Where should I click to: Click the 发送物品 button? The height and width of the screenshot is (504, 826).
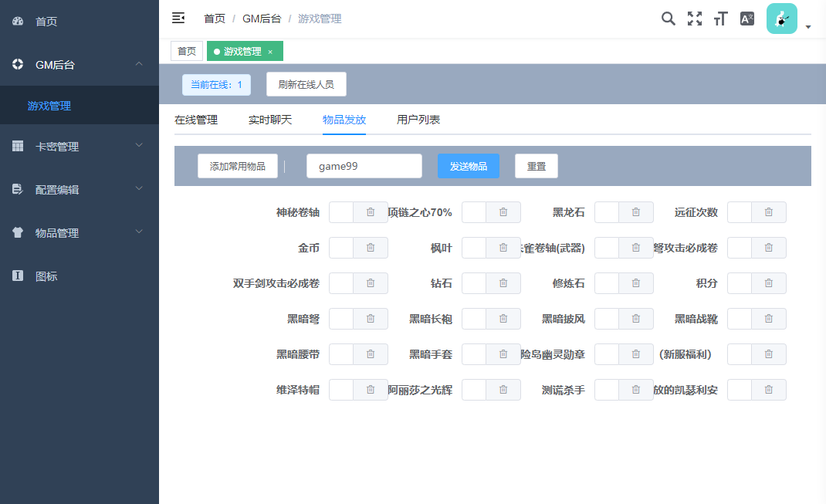click(x=468, y=166)
